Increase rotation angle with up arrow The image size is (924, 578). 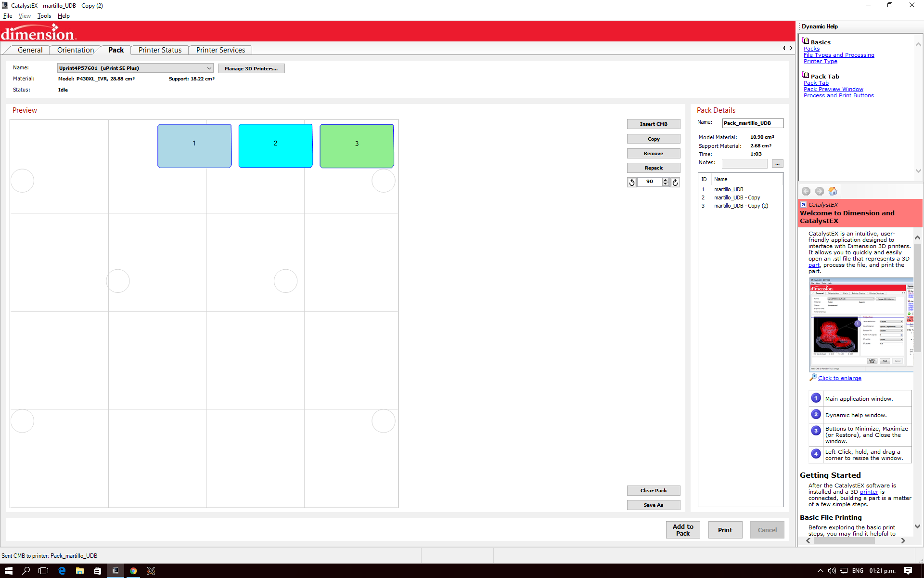(x=666, y=180)
